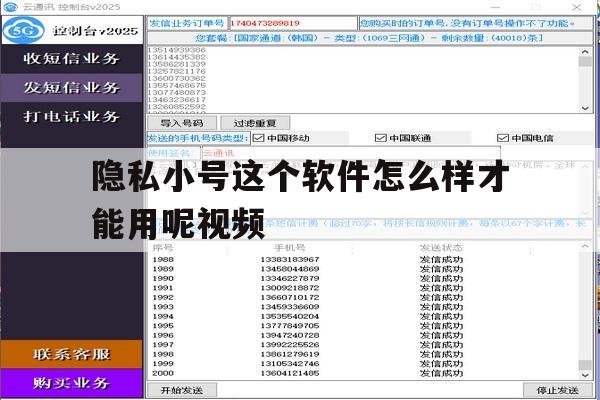Click the 导入号码 button

tap(182, 123)
